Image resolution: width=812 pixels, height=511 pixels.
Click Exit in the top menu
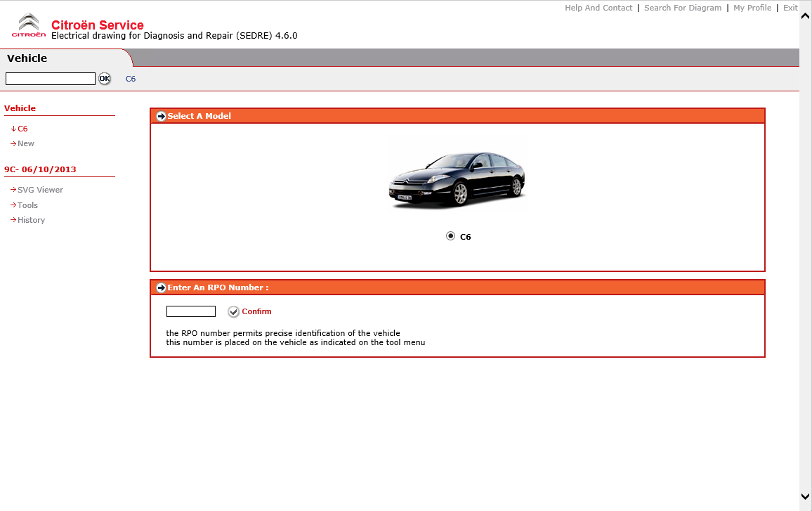[x=790, y=8]
